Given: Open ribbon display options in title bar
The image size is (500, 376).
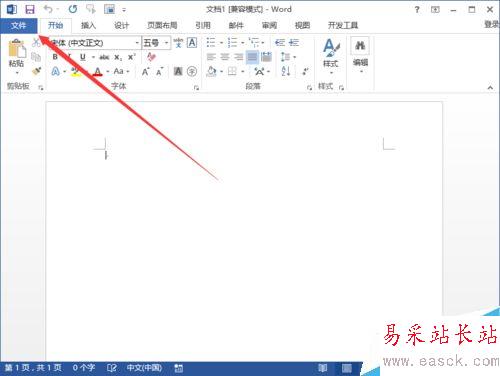Looking at the screenshot, I should pyautogui.click(x=435, y=10).
